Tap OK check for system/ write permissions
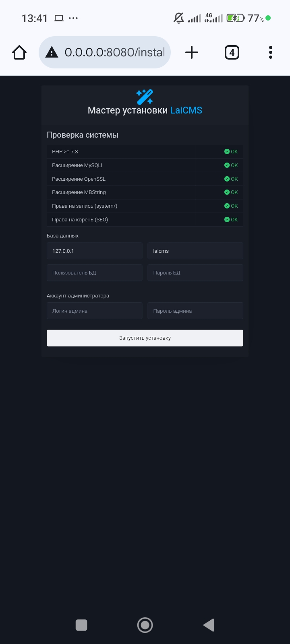 coord(227,206)
